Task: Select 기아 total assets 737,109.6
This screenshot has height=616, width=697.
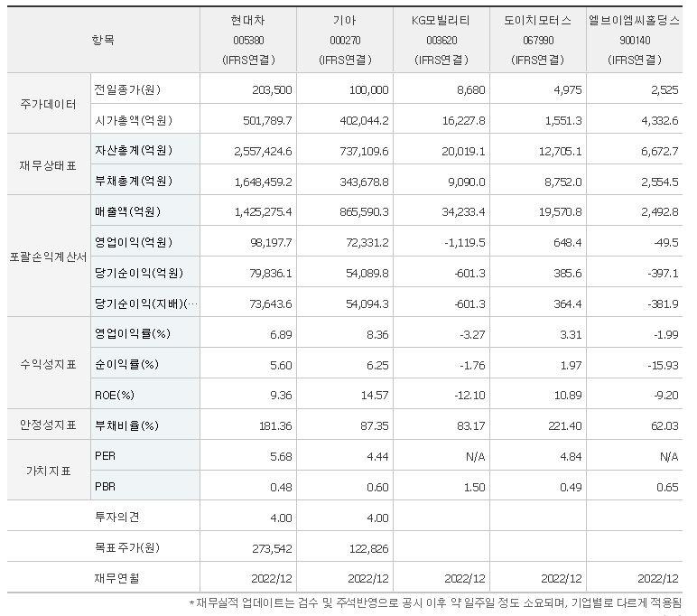Action: tap(364, 151)
